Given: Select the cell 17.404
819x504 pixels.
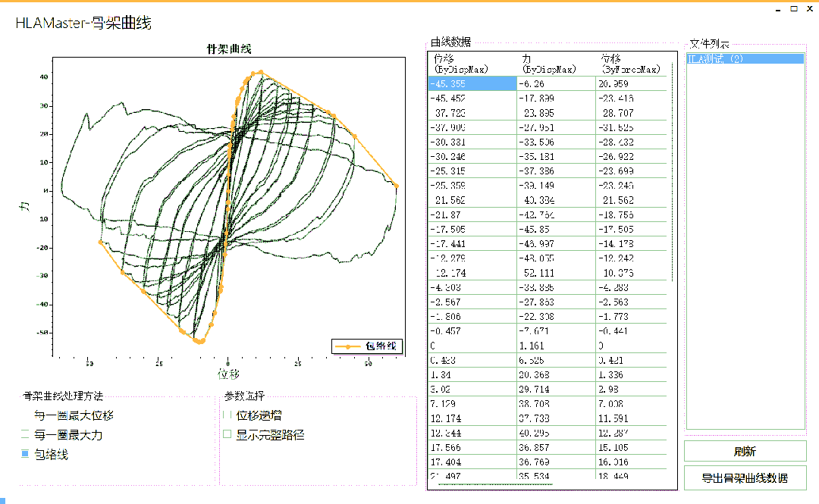Looking at the screenshot, I should pyautogui.click(x=472, y=462).
